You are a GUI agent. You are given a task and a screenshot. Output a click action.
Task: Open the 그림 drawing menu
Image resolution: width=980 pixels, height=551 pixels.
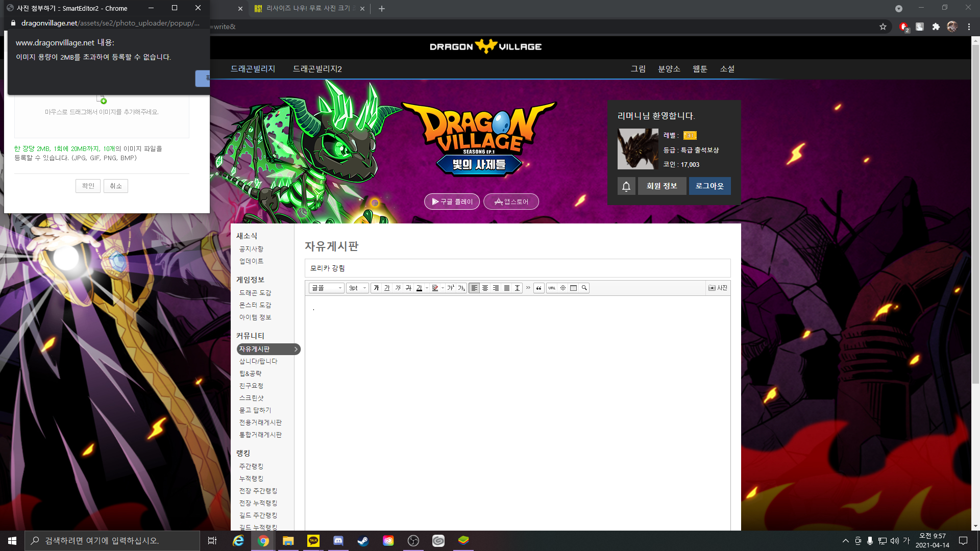click(x=638, y=69)
